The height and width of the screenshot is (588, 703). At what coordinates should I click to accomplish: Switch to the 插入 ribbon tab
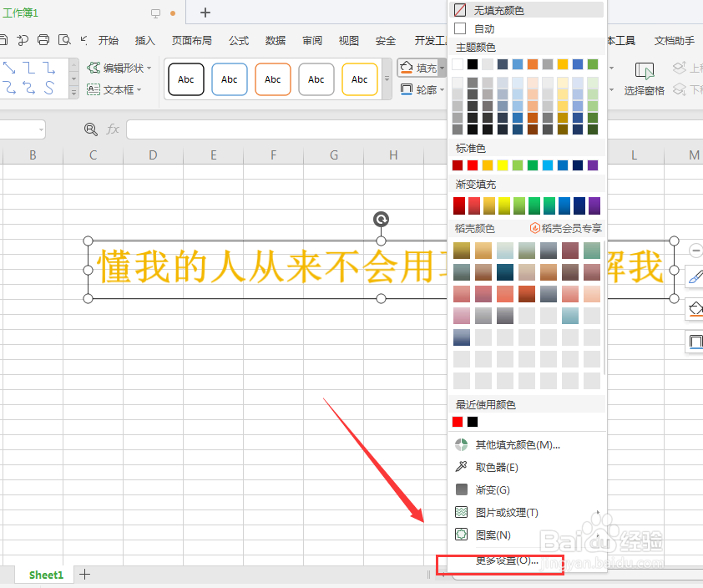click(x=144, y=39)
